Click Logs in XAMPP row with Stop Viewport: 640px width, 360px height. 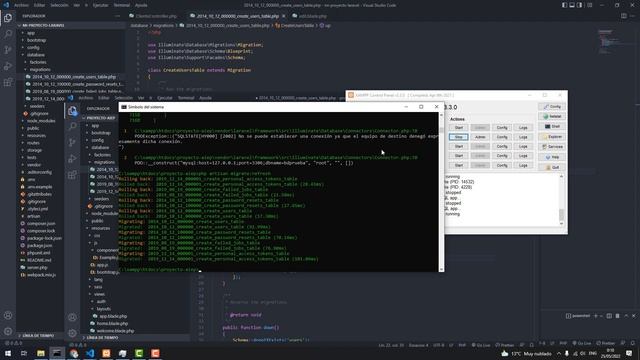click(523, 137)
